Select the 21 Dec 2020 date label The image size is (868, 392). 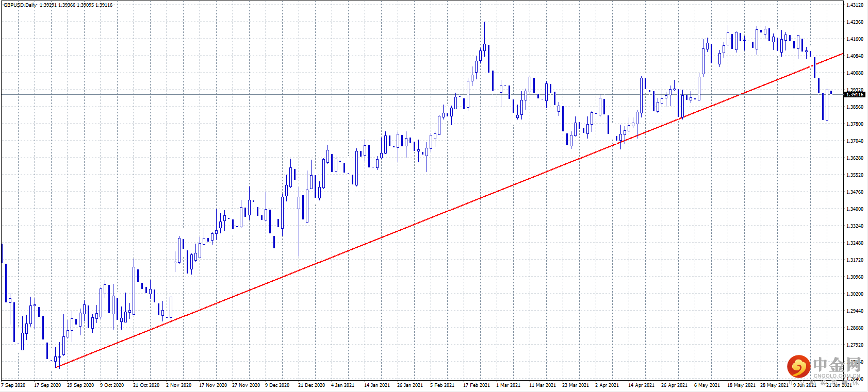[x=312, y=385]
